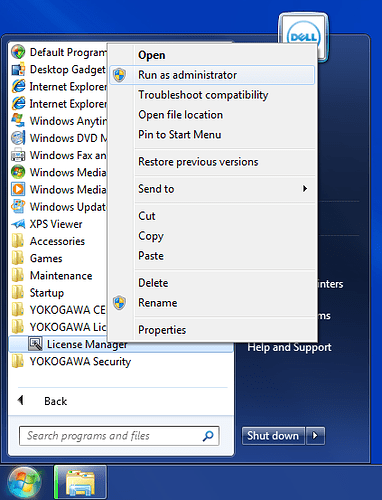Select Pin to Start Menu
Screen dimensions: 382x500
coord(212,135)
